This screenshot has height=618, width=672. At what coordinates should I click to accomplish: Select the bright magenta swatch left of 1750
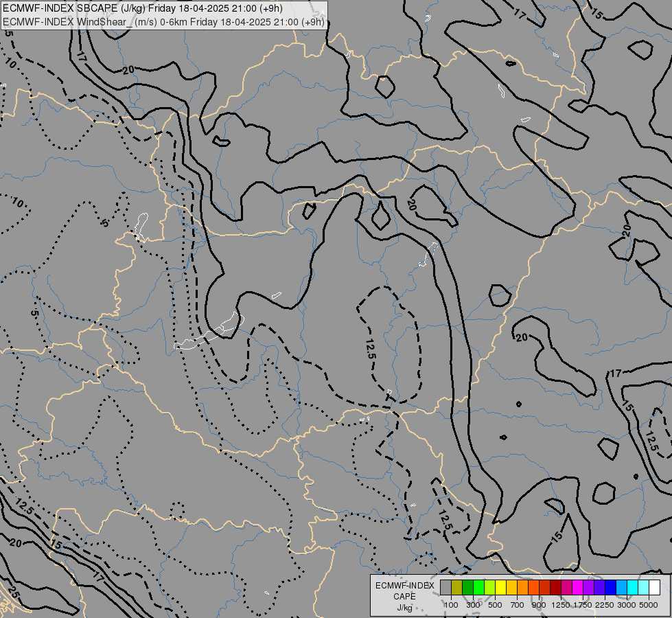577,587
